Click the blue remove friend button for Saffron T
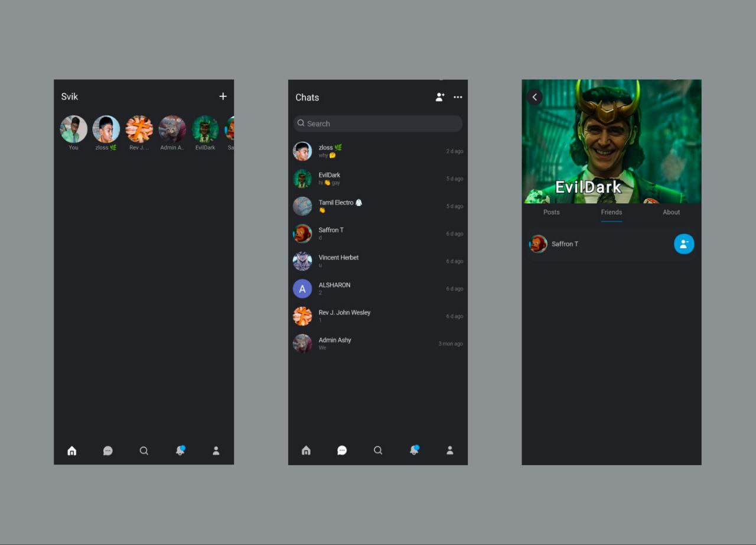The image size is (756, 545). 684,244
